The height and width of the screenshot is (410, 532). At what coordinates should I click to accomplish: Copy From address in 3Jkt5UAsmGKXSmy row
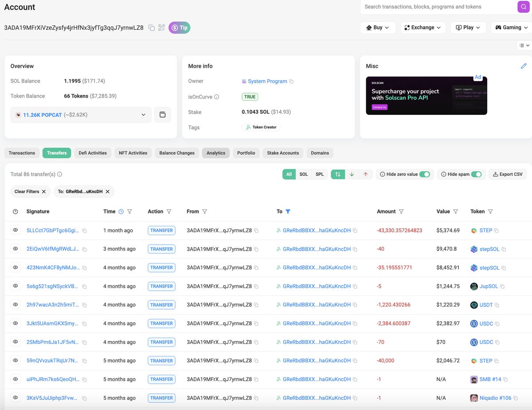(x=256, y=324)
